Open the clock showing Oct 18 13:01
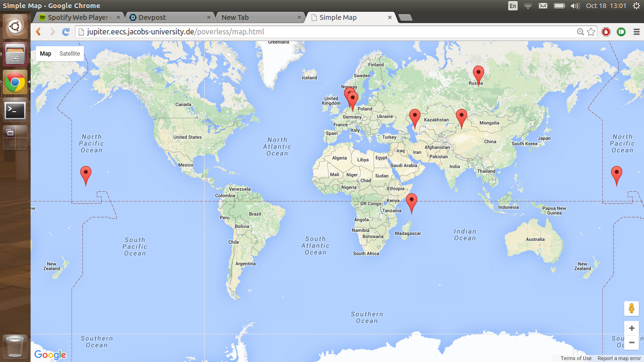Image resolution: width=644 pixels, height=362 pixels. click(x=606, y=6)
